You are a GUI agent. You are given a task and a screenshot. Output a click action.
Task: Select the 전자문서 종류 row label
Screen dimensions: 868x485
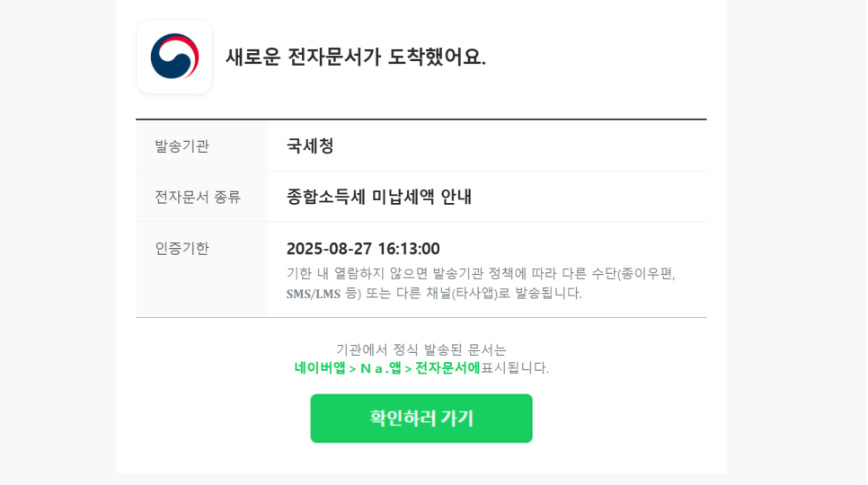(x=198, y=197)
